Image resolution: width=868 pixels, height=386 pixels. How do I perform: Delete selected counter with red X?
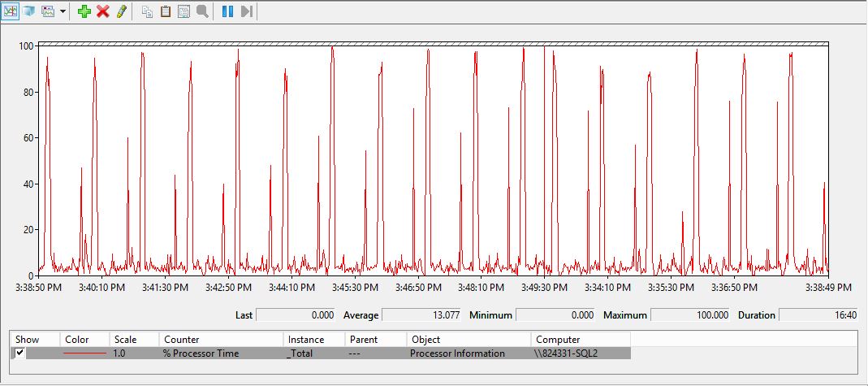pyautogui.click(x=103, y=11)
